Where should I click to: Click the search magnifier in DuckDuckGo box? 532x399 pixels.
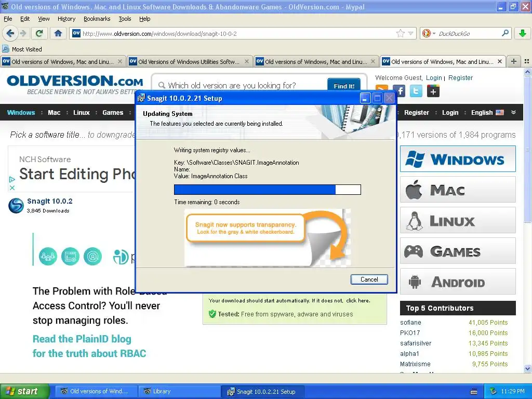click(505, 33)
